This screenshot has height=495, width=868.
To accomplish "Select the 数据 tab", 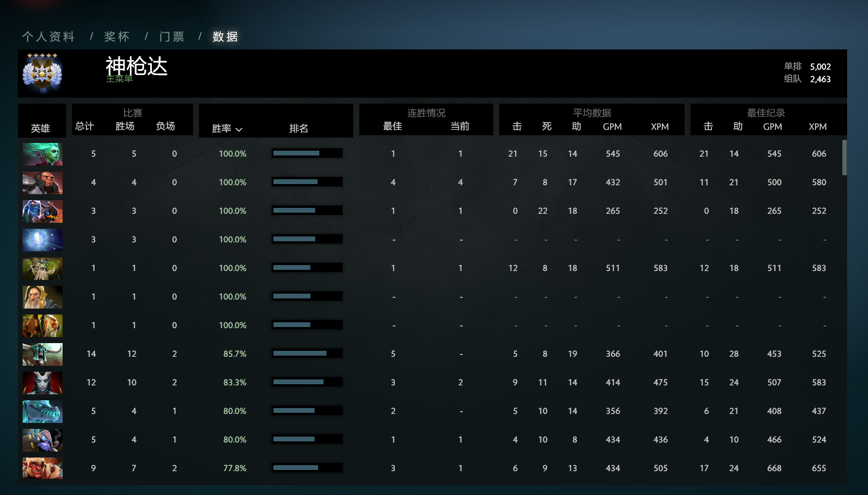I will [x=225, y=36].
